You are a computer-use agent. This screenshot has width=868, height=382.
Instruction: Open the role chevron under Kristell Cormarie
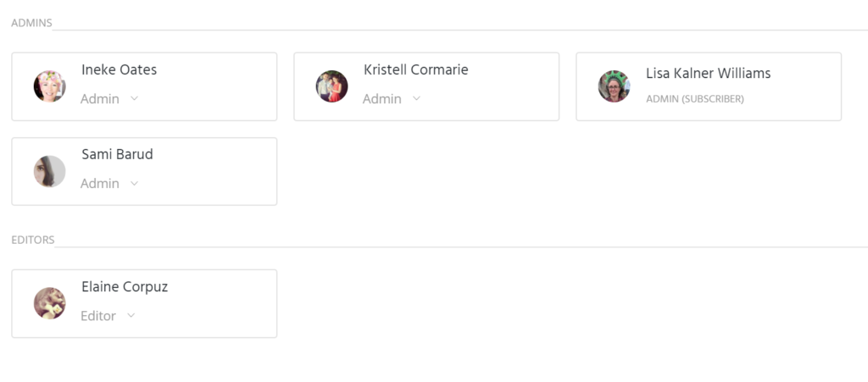click(416, 98)
